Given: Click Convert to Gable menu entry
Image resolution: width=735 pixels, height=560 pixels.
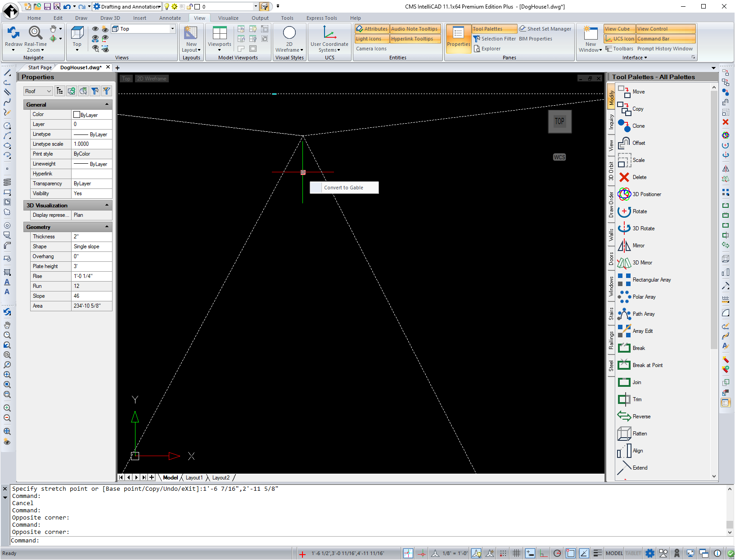Looking at the screenshot, I should [x=344, y=188].
